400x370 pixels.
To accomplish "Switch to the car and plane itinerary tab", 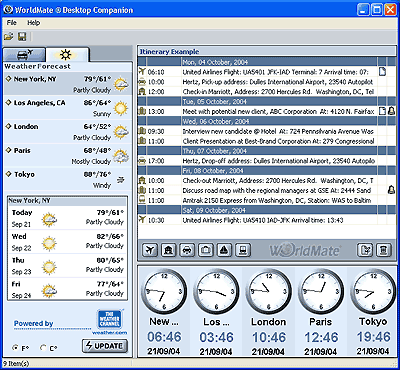I will (24, 54).
